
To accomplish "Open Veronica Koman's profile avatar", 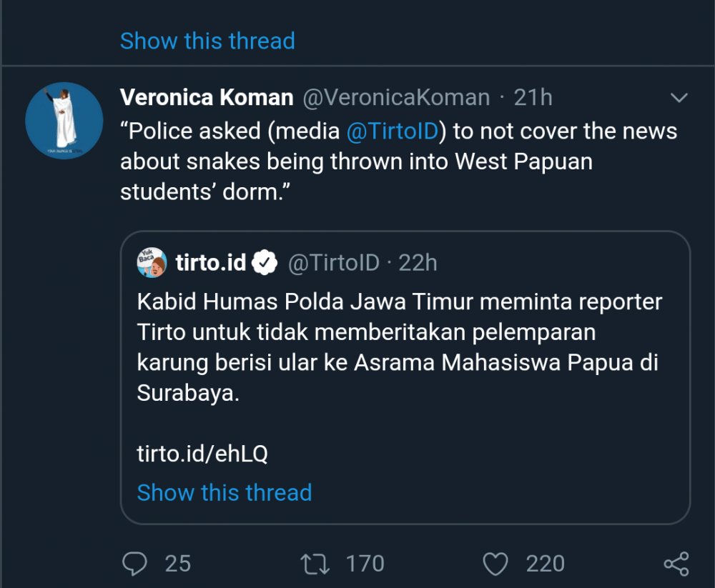I will pyautogui.click(x=64, y=120).
